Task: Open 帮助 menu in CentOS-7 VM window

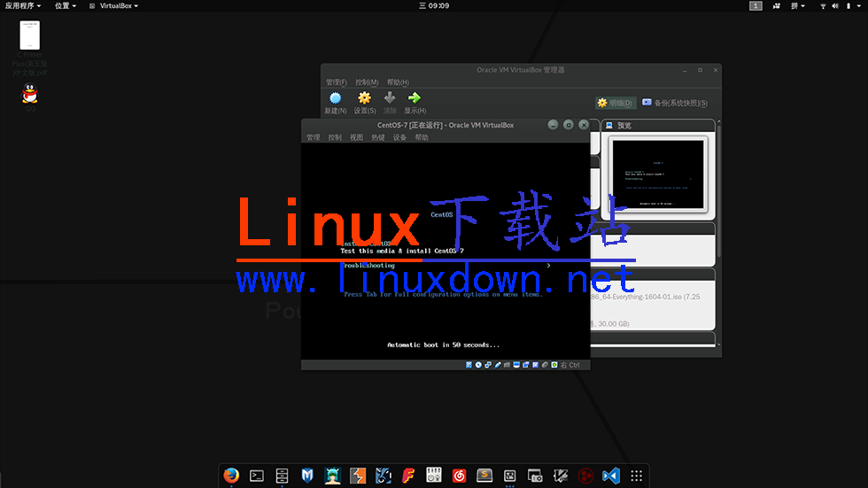Action: (422, 137)
